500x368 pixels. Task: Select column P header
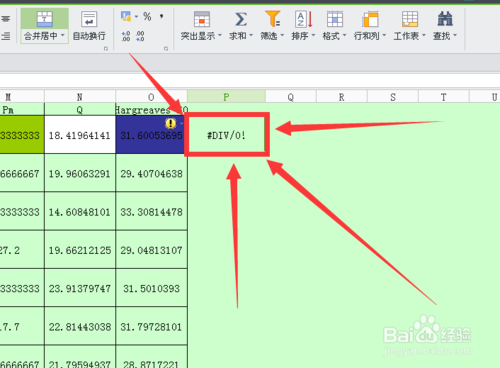226,97
